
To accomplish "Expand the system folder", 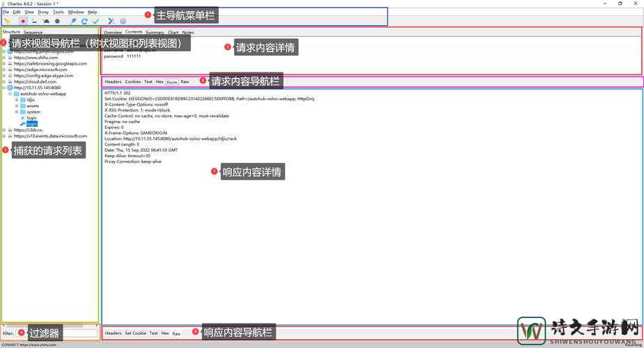I will tap(17, 111).
